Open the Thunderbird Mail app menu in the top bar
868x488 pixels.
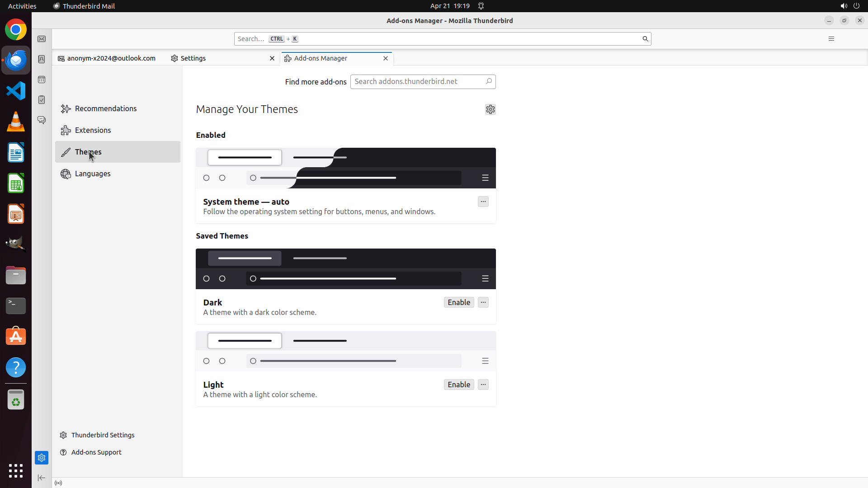[84, 6]
